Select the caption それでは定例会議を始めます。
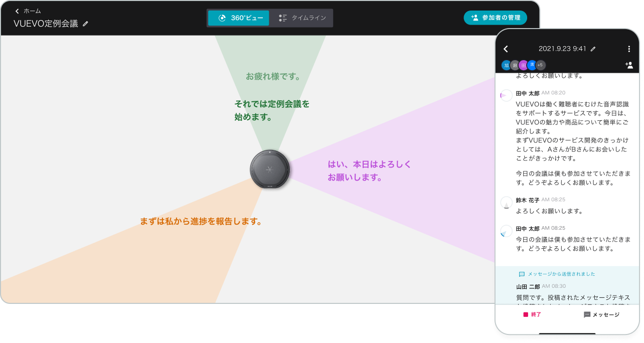Viewport: 644px width, 343px height. [x=272, y=110]
